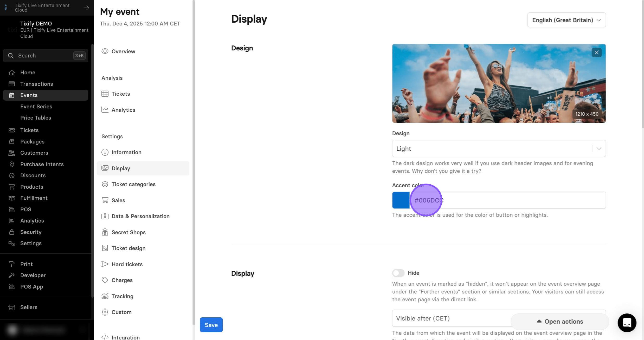Open Analytics in the event menu
The image size is (644, 340).
143,110
